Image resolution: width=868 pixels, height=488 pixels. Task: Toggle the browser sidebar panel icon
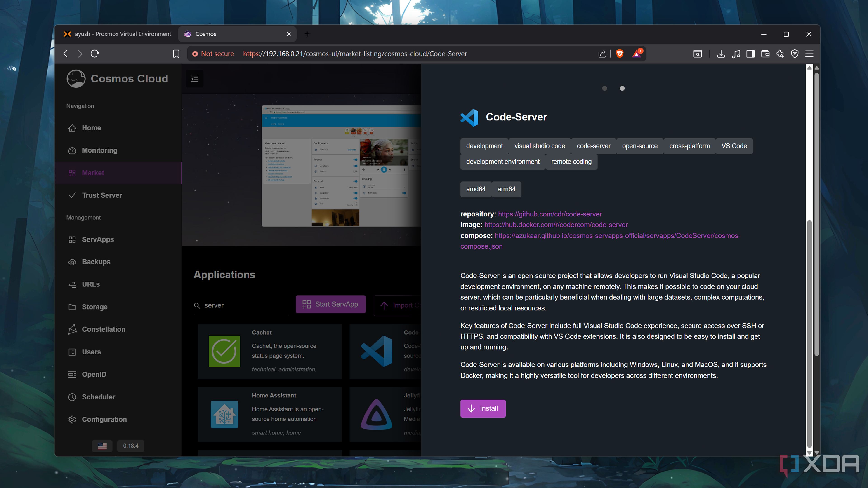(x=750, y=54)
